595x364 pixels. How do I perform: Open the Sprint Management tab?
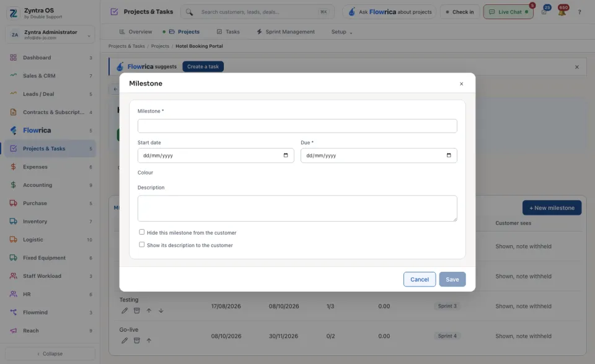point(286,32)
